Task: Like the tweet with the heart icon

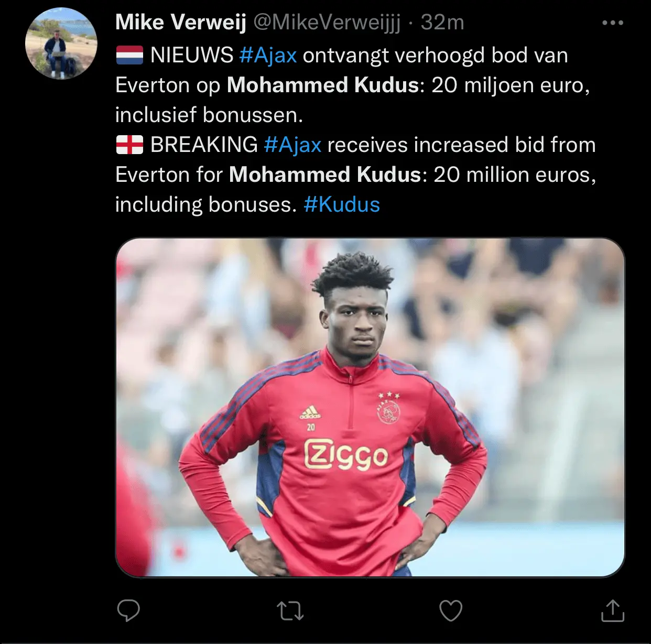Action: tap(451, 610)
